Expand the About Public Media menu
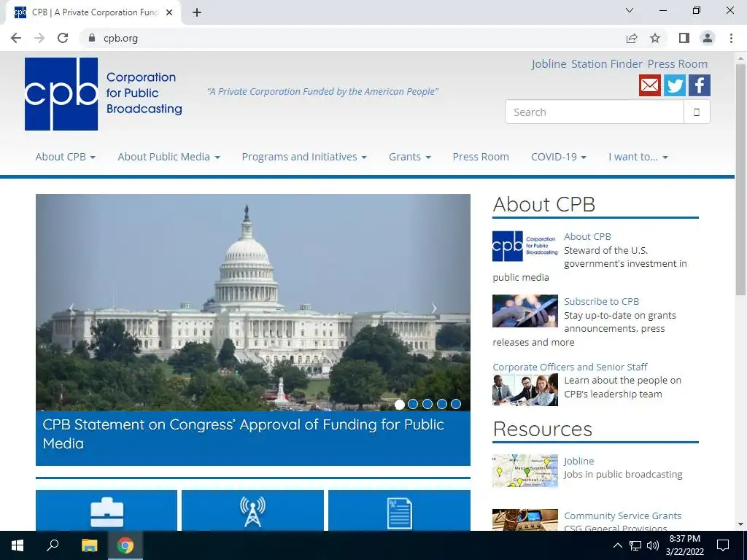The image size is (747, 560). (x=169, y=157)
